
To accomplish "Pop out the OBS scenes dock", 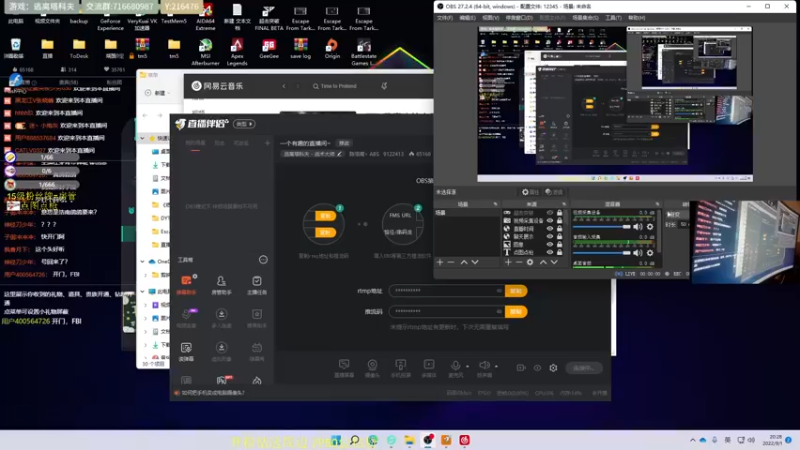I will pos(495,204).
